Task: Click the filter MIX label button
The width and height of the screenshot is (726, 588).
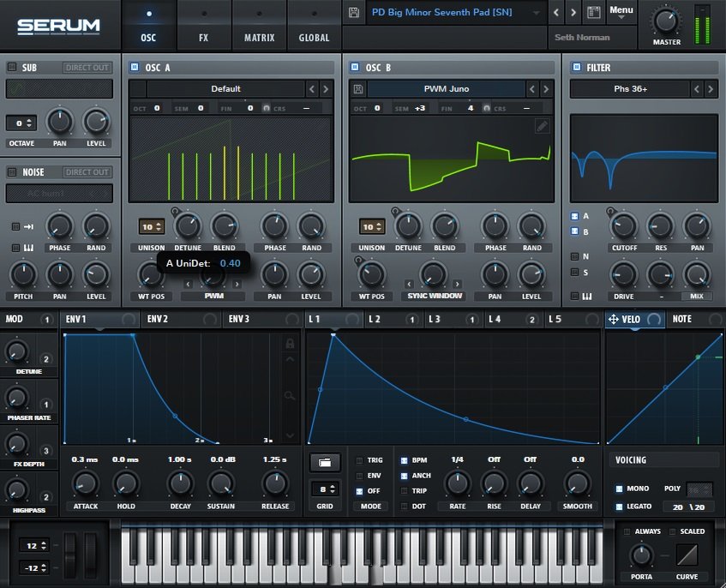Action: tap(696, 297)
